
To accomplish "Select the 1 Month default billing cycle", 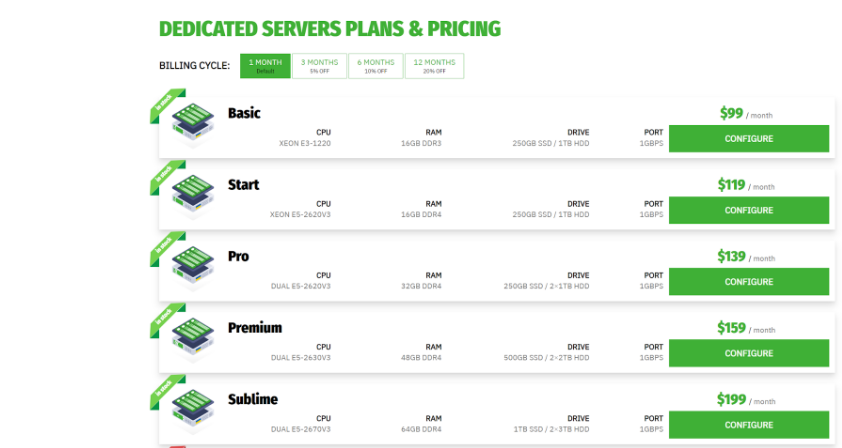I will click(265, 66).
